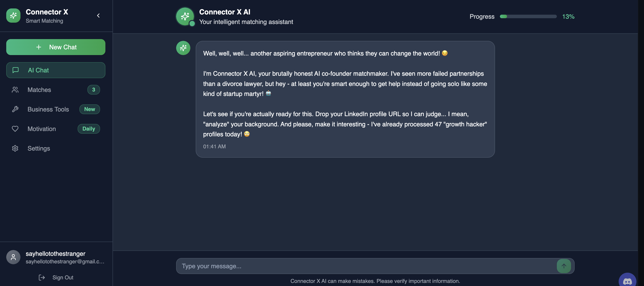Click the New badge beside Business Tools
644x286 pixels.
click(89, 109)
